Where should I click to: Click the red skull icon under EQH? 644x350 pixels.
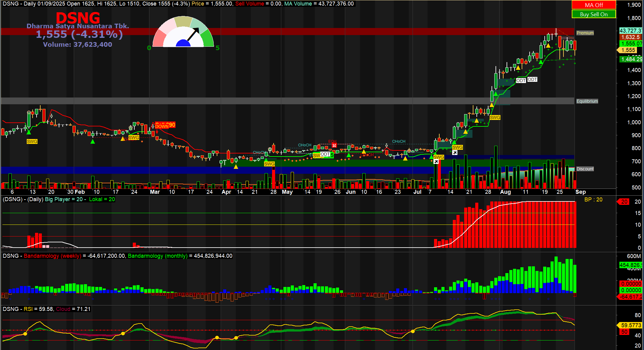pyautogui.click(x=334, y=145)
